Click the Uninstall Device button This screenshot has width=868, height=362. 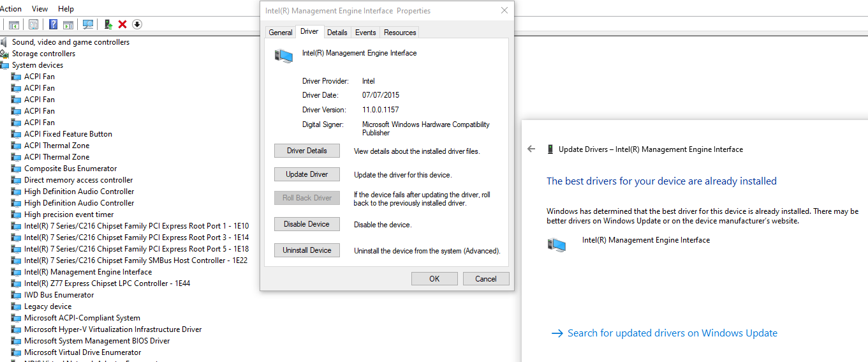(307, 250)
